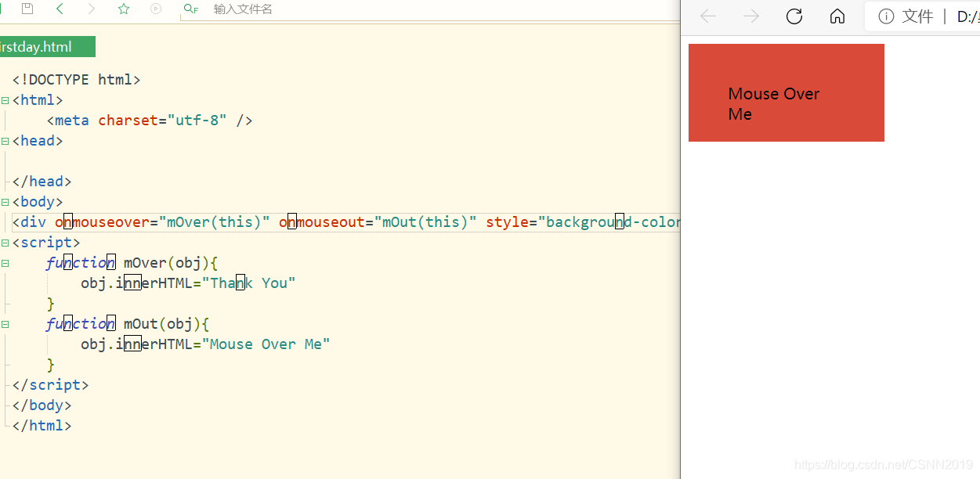
Task: Collapse the function mOut fold marker
Action: (5, 324)
